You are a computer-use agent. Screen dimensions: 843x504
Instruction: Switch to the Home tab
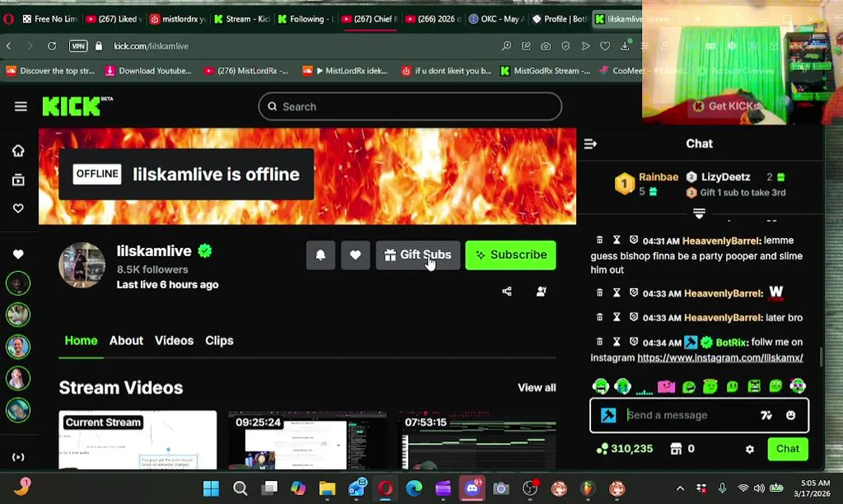81,341
